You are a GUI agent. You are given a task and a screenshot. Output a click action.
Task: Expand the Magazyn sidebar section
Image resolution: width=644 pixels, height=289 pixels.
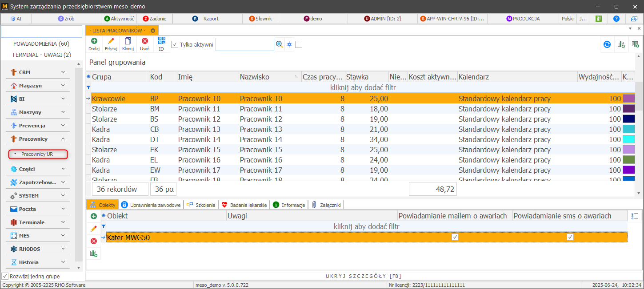[x=37, y=86]
